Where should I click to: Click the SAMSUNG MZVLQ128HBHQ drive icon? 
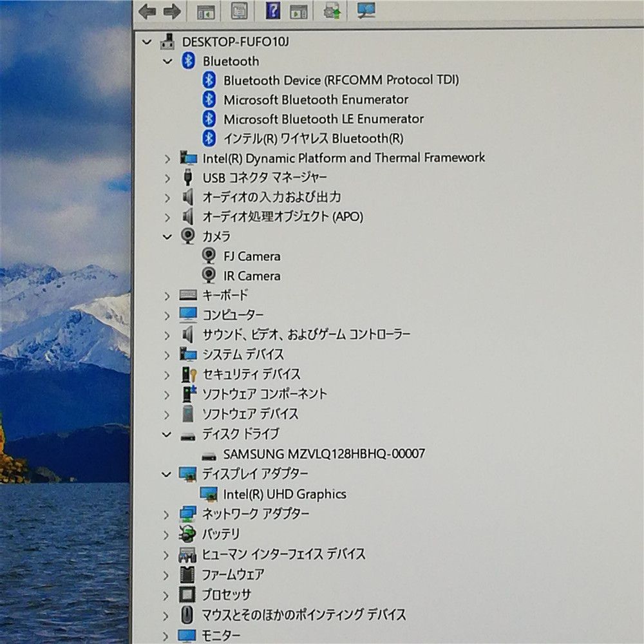(209, 456)
